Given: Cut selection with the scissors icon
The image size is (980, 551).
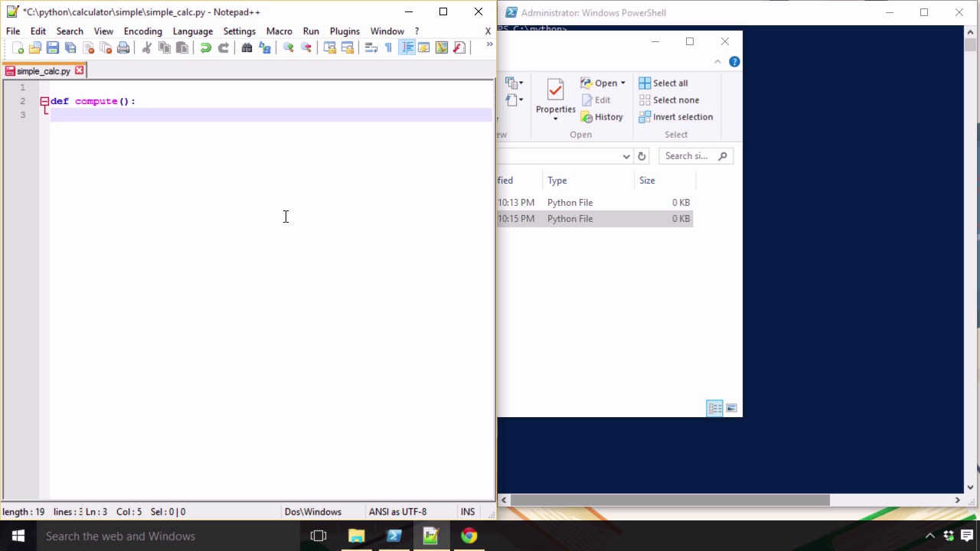Looking at the screenshot, I should coord(147,47).
